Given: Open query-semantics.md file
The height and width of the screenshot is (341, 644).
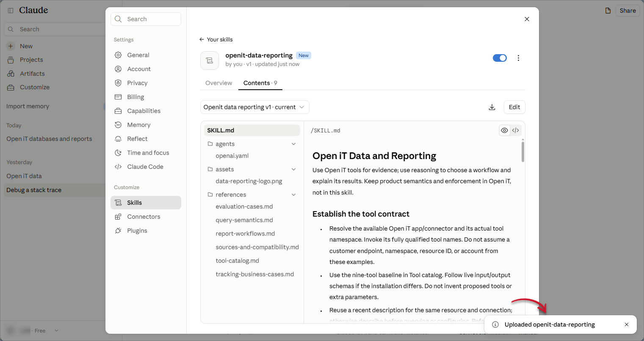Looking at the screenshot, I should [244, 220].
